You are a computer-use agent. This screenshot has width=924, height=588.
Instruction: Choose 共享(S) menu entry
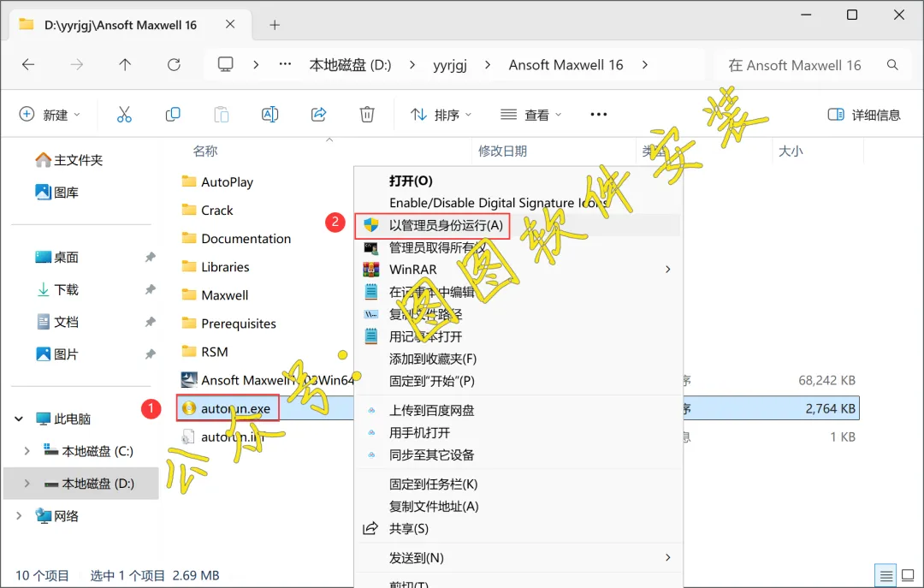click(518, 528)
